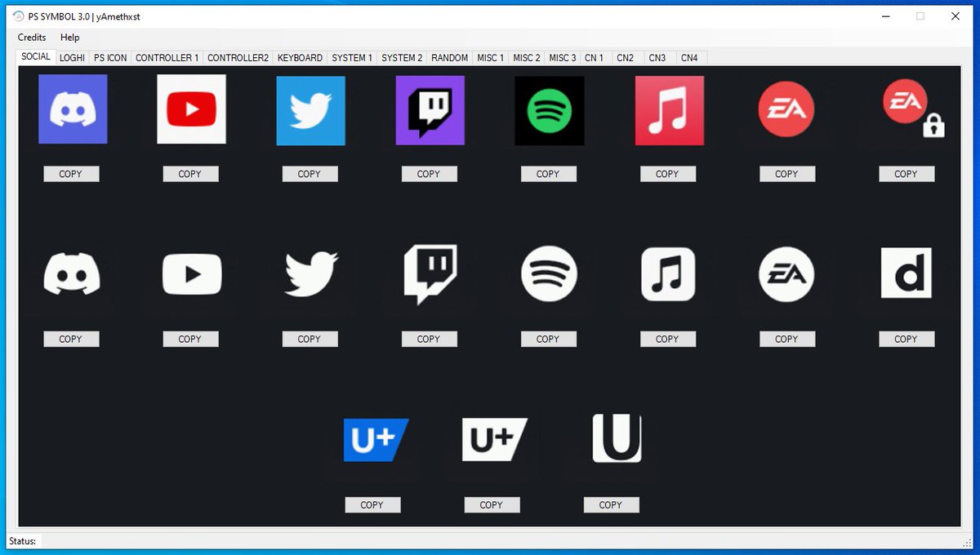Click the app icon in title bar
Screen dimensions: 980x555
[x=18, y=16]
